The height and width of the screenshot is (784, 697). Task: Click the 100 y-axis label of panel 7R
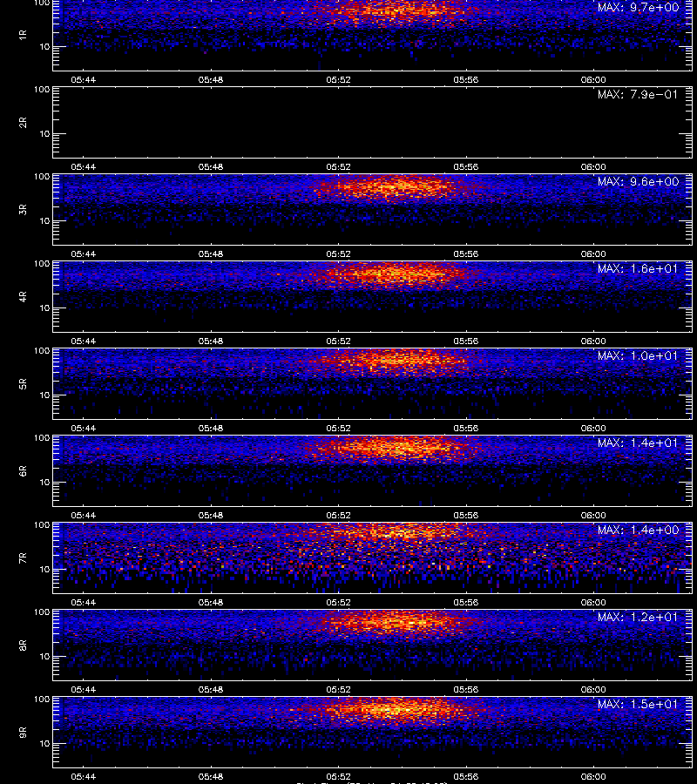42,525
